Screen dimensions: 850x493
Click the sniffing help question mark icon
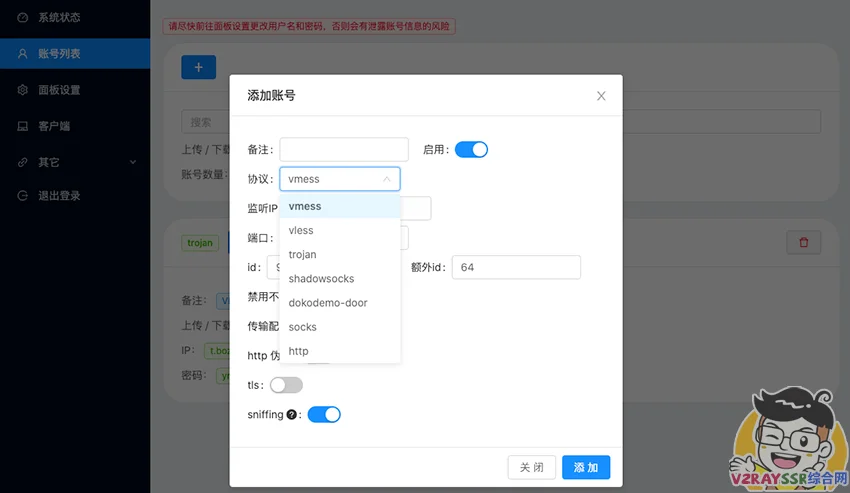(x=292, y=414)
